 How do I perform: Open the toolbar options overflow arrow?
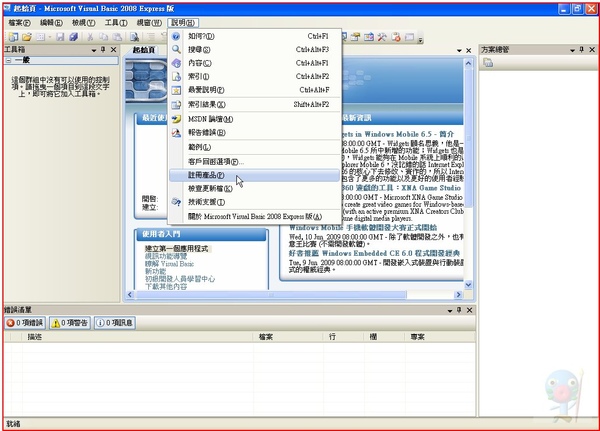[420, 38]
